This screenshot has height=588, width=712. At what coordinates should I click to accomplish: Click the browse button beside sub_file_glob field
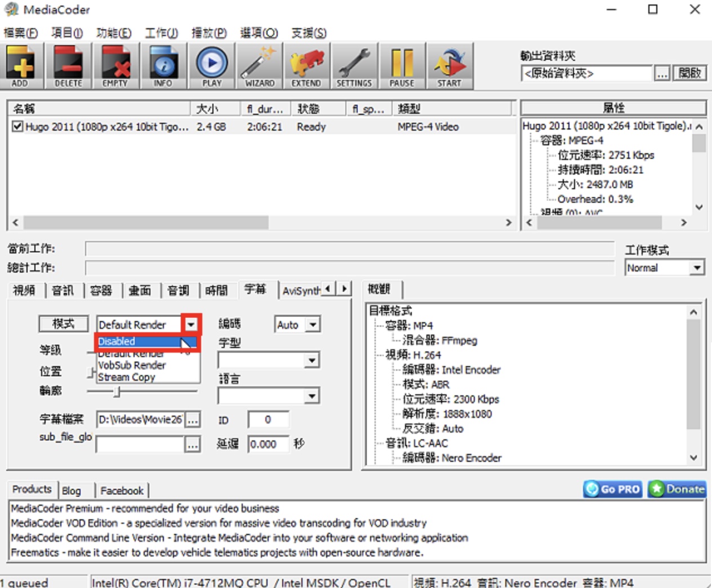193,444
